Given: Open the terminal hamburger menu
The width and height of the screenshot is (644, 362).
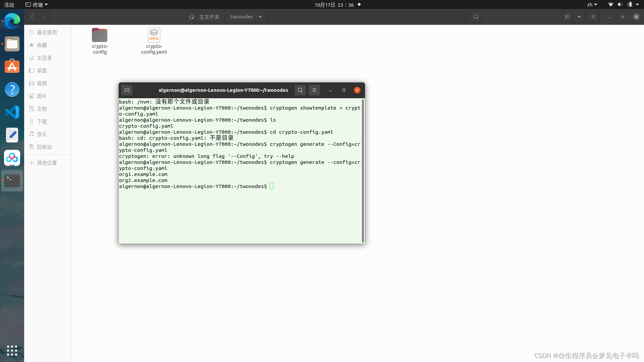Looking at the screenshot, I should click(x=314, y=90).
